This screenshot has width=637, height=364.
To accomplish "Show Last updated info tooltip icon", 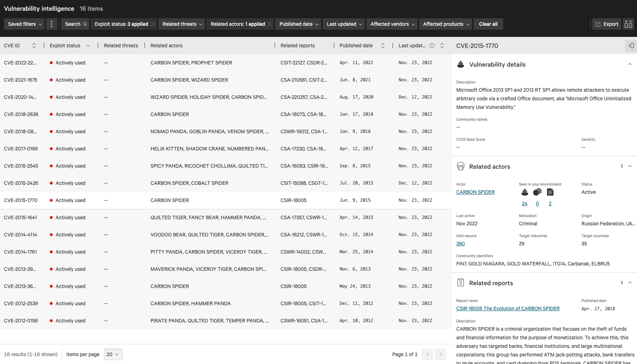I will pos(432,45).
